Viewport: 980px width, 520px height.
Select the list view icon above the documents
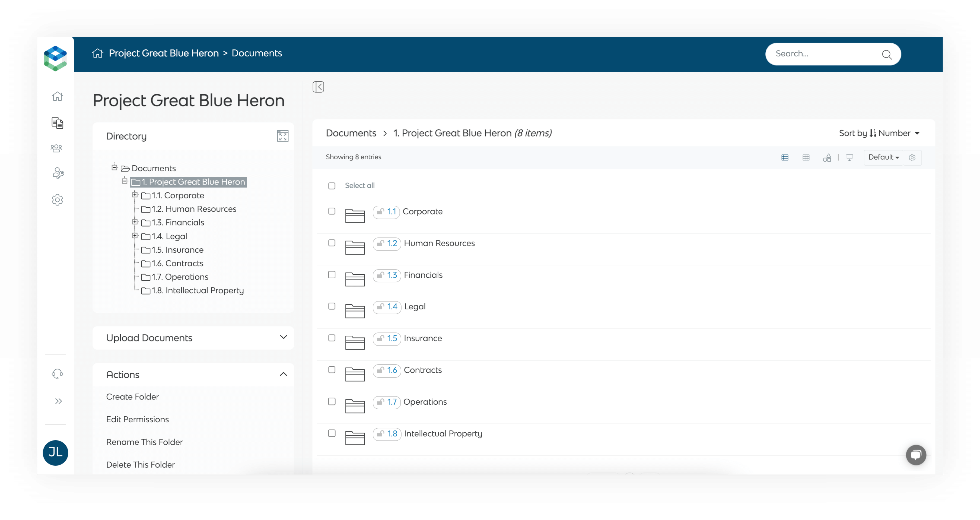point(785,157)
